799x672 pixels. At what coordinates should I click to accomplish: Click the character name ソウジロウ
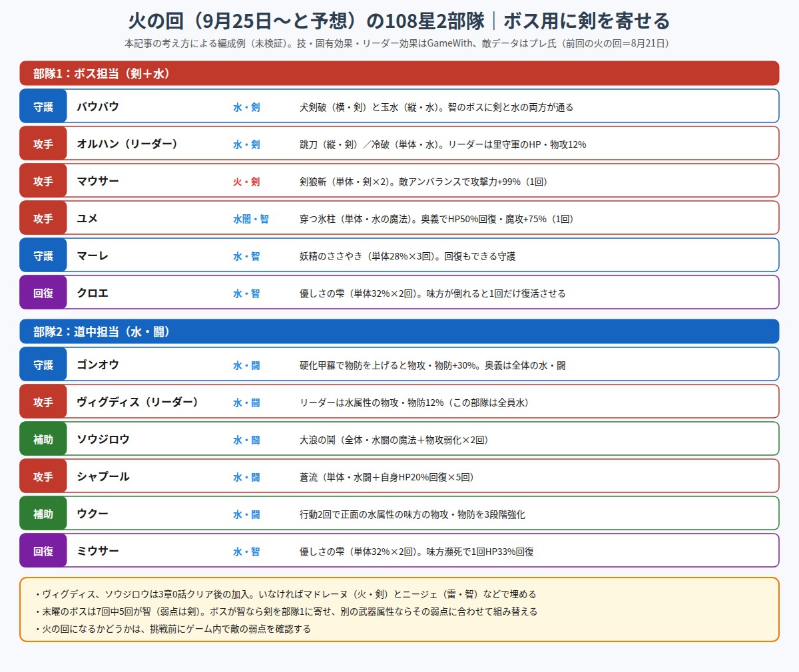coord(103,439)
